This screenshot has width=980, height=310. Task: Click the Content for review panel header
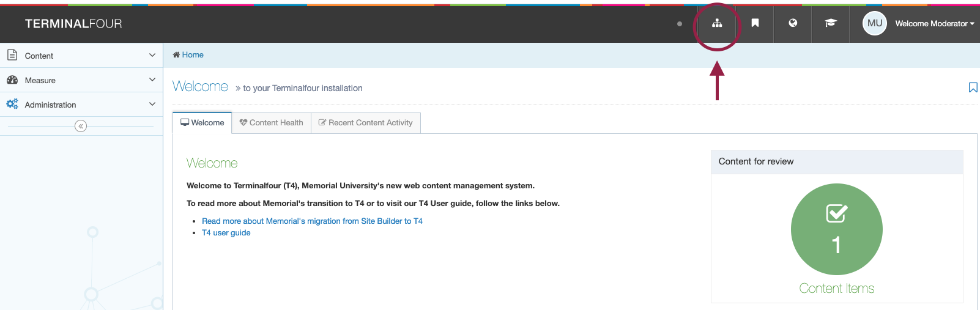(x=837, y=161)
